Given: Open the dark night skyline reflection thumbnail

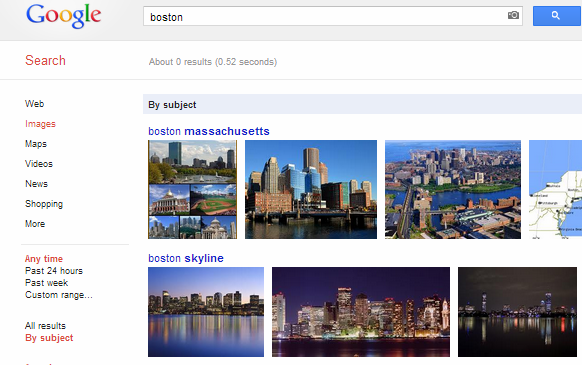Looking at the screenshot, I should 517,312.
